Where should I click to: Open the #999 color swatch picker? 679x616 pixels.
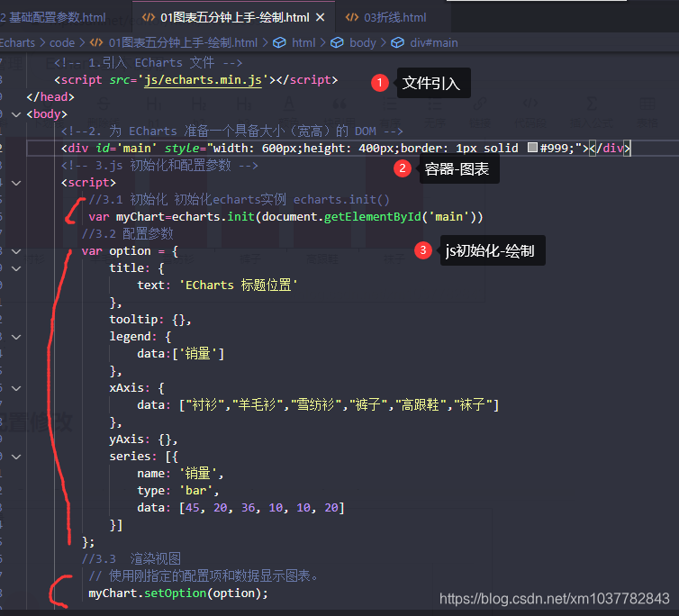532,148
